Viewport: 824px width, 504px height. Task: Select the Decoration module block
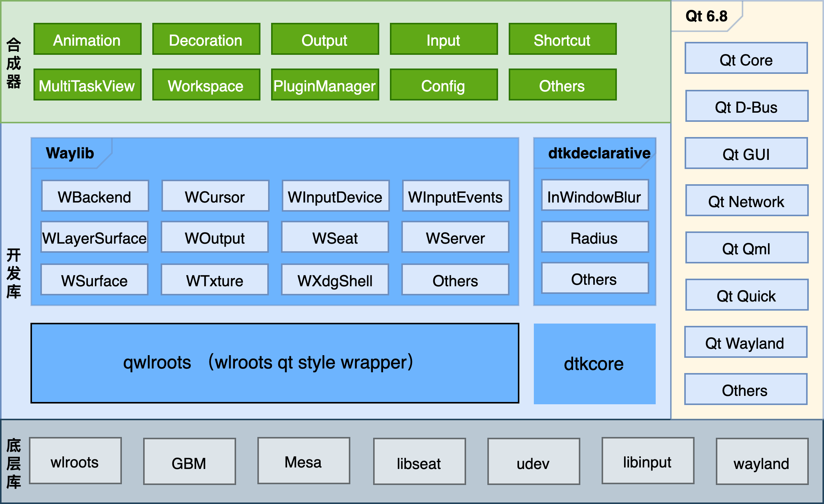pyautogui.click(x=206, y=39)
